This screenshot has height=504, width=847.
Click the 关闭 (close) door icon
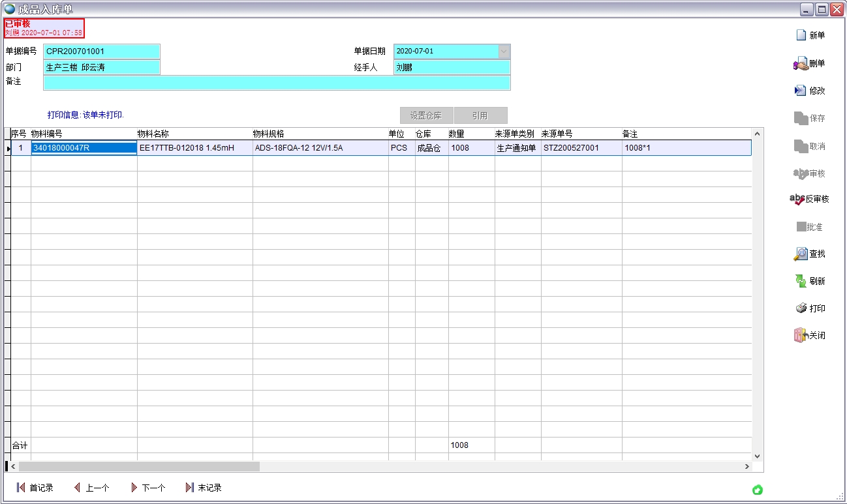801,336
